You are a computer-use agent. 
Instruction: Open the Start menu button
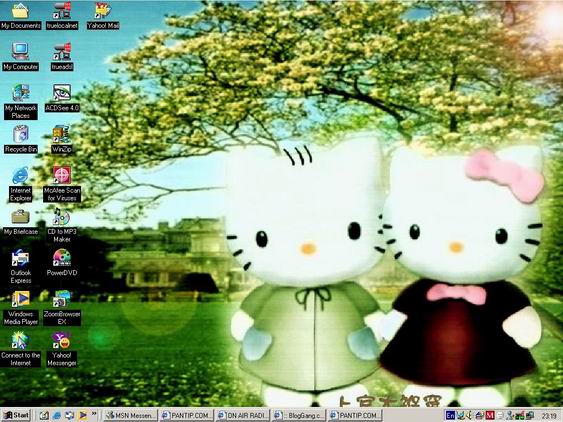(x=17, y=415)
